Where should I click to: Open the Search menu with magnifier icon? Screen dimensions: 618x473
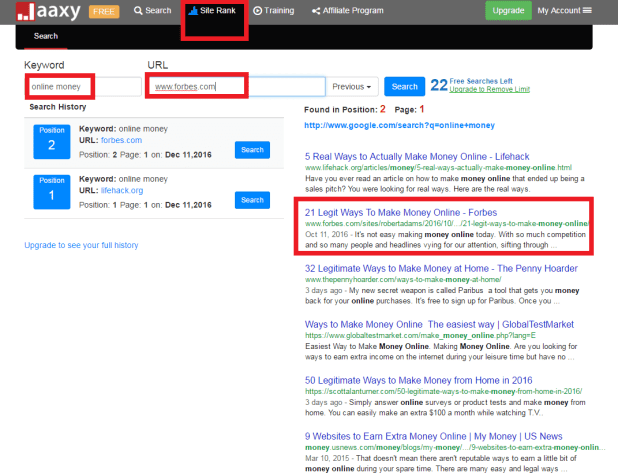153,11
